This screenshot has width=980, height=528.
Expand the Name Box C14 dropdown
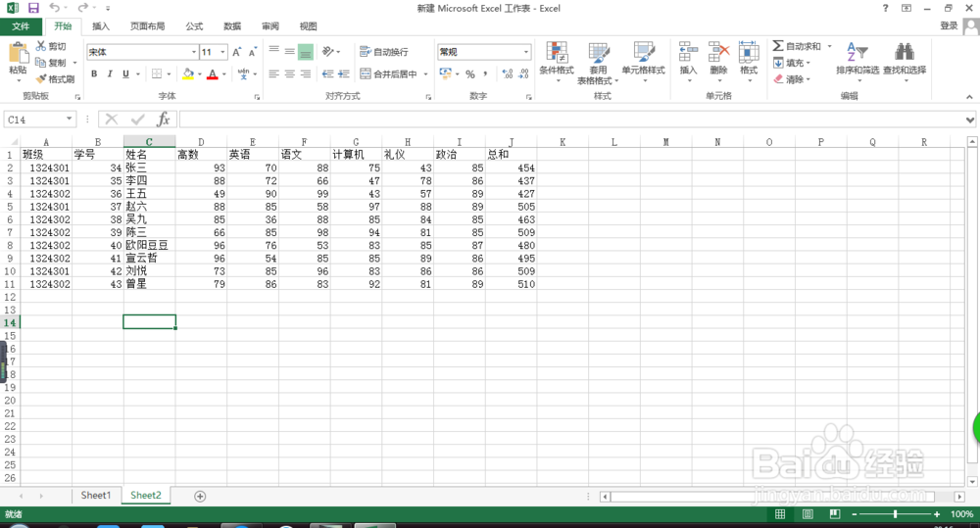click(69, 119)
